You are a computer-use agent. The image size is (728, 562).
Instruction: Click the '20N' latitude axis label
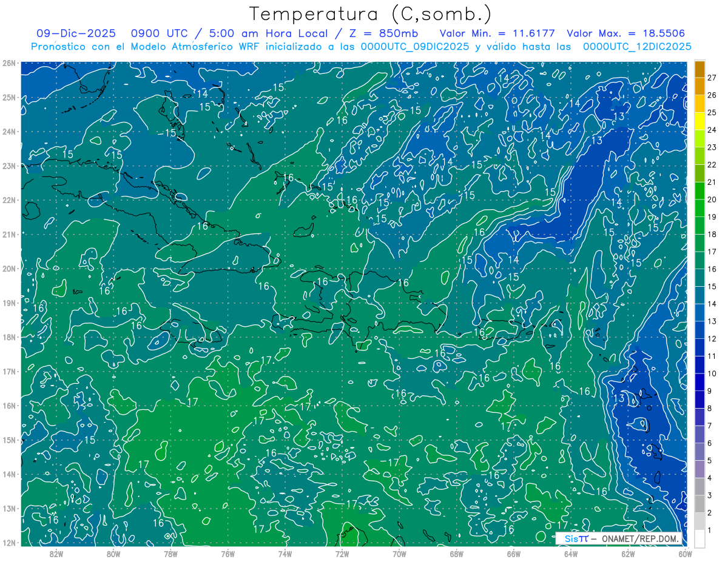(9, 269)
